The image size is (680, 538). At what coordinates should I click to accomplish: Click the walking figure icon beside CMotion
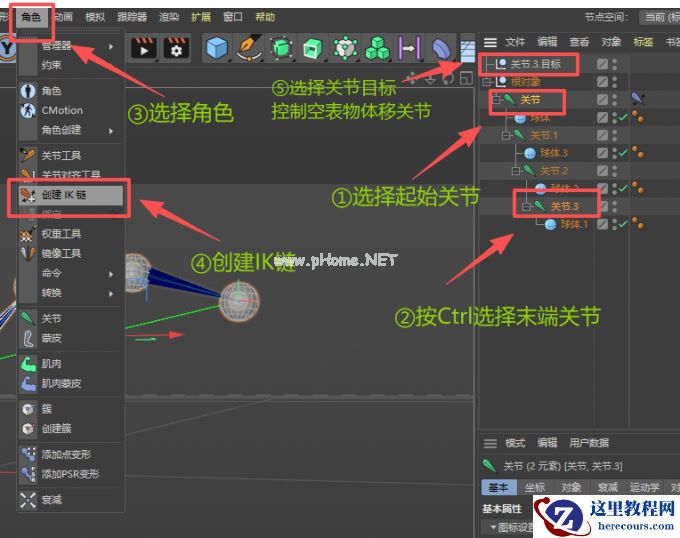point(28,110)
